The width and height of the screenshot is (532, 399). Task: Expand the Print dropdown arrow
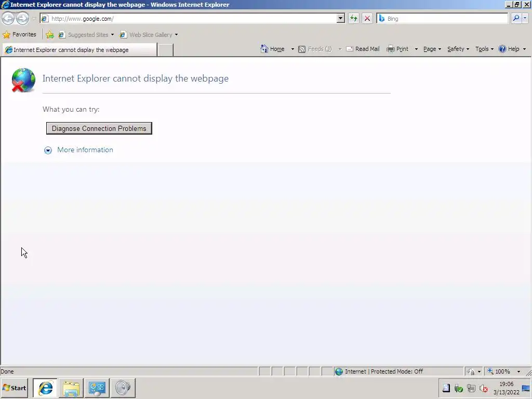pyautogui.click(x=416, y=49)
